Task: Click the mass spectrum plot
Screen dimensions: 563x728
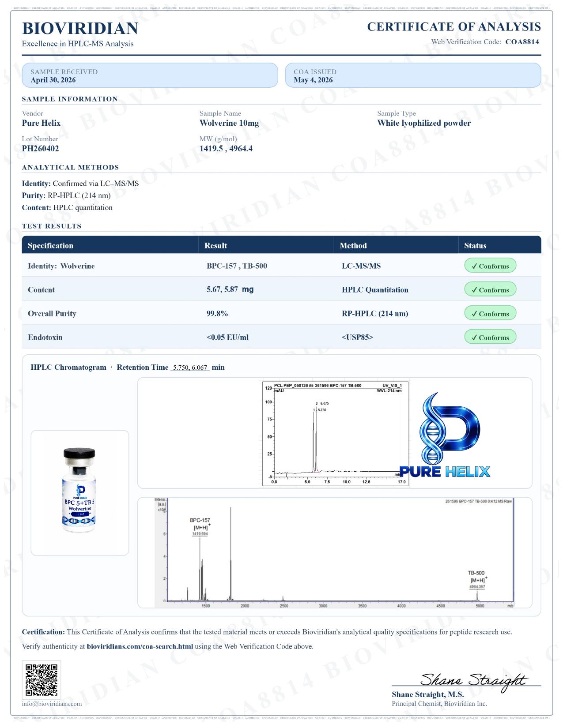Action: click(334, 553)
